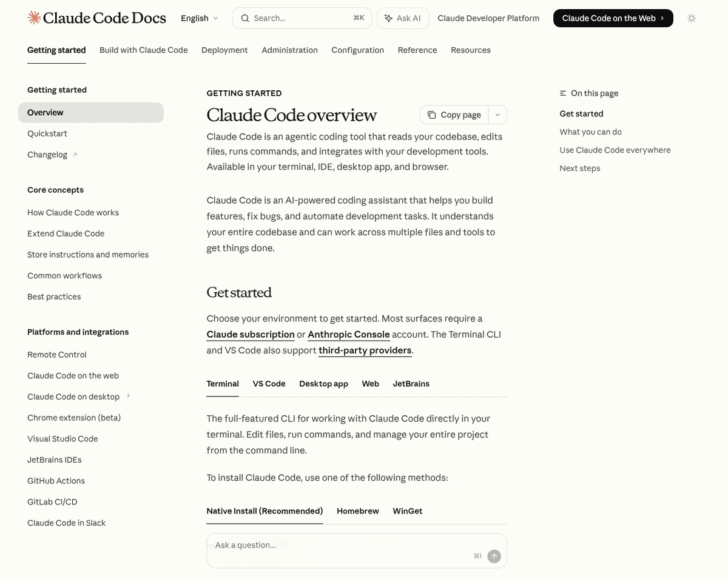Open the third-party providers link
The height and width of the screenshot is (582, 728).
tap(365, 350)
